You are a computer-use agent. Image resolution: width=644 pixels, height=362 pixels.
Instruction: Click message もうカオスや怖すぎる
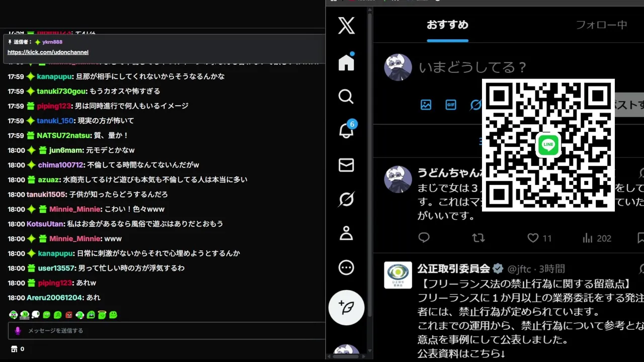[125, 92]
